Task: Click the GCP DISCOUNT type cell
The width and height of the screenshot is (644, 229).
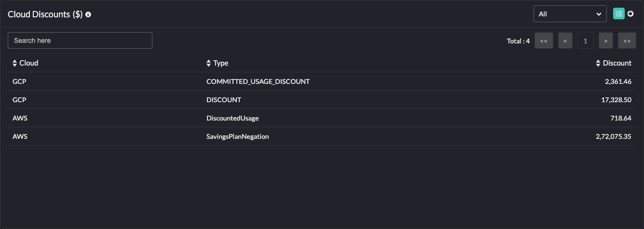Action: coord(224,100)
